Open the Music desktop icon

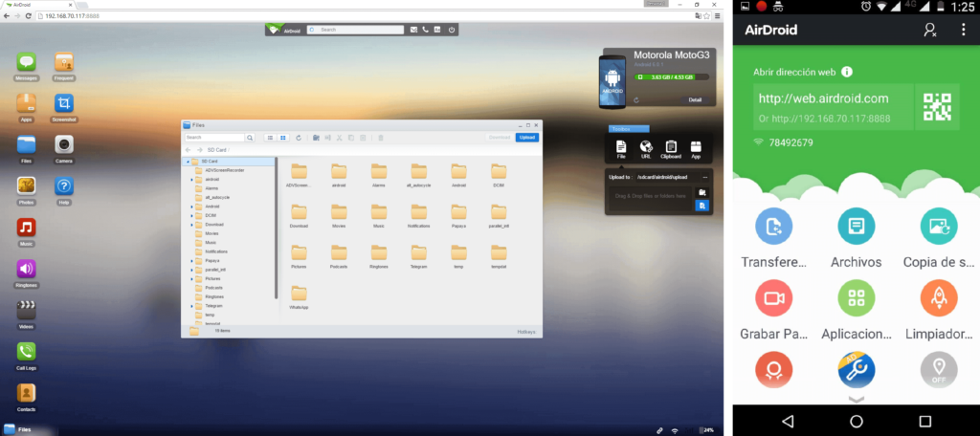point(26,228)
